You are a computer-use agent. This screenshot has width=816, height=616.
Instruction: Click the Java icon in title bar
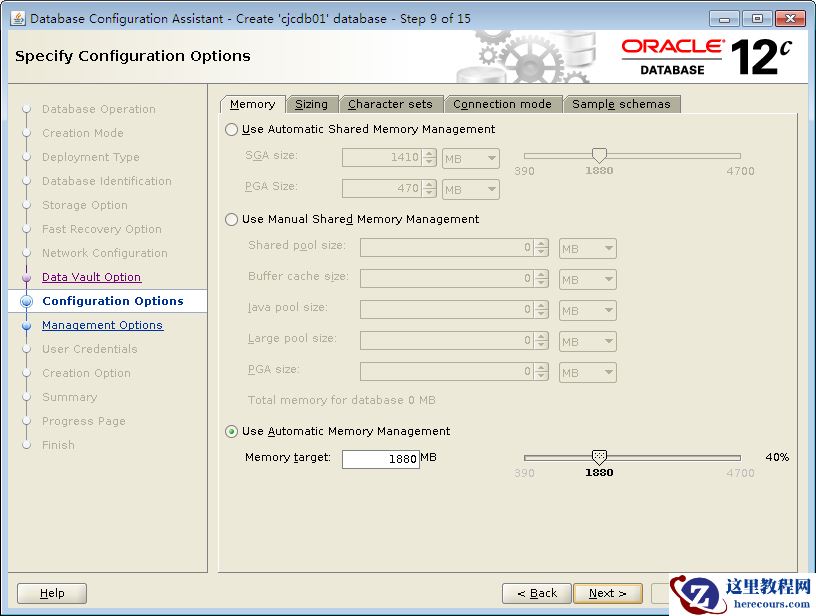click(17, 18)
